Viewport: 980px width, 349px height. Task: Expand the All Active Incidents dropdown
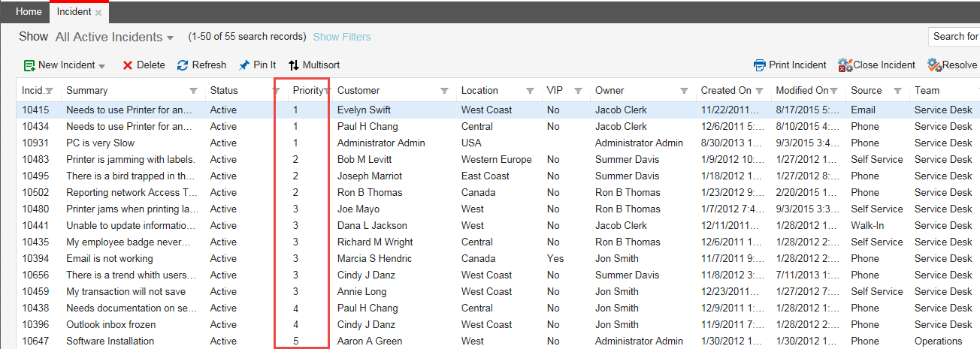[171, 38]
